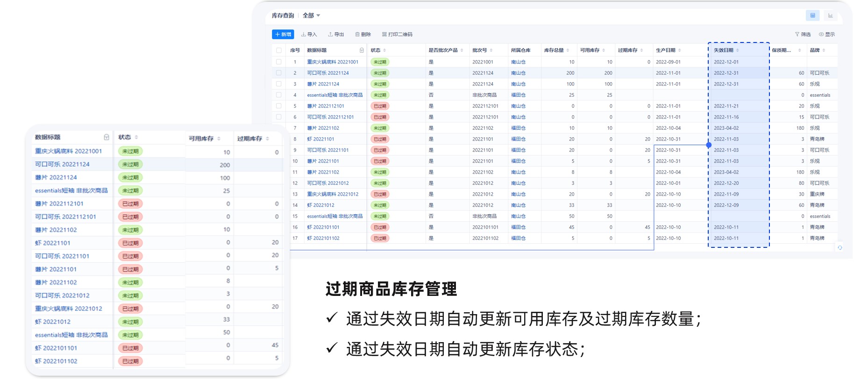
Task: Open 南山仓 warehouse link in row 1
Action: click(518, 62)
